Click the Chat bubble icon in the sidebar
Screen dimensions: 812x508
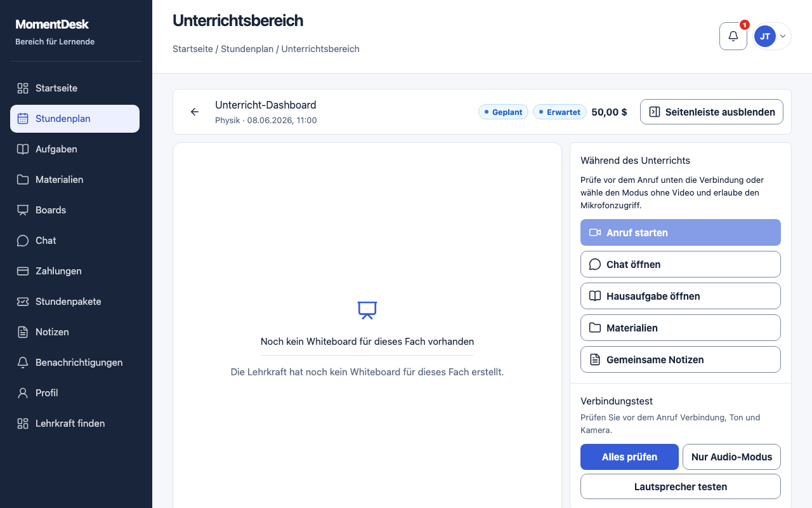click(23, 241)
